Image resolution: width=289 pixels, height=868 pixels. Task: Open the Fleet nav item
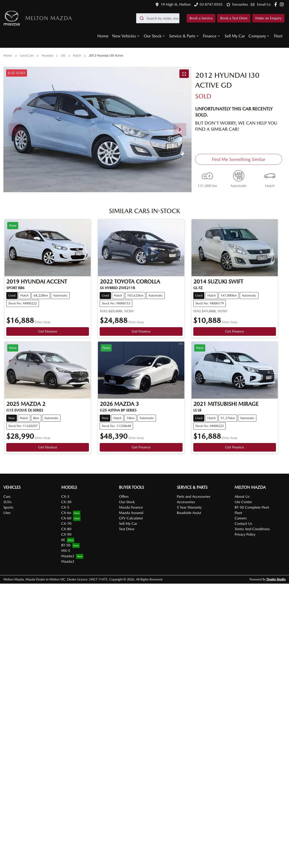click(278, 36)
